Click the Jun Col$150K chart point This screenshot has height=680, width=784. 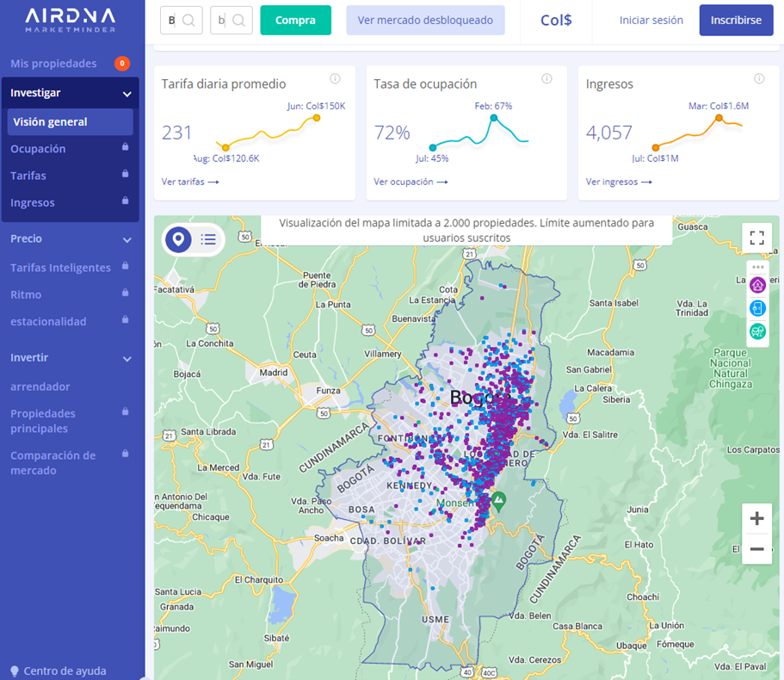point(317,118)
